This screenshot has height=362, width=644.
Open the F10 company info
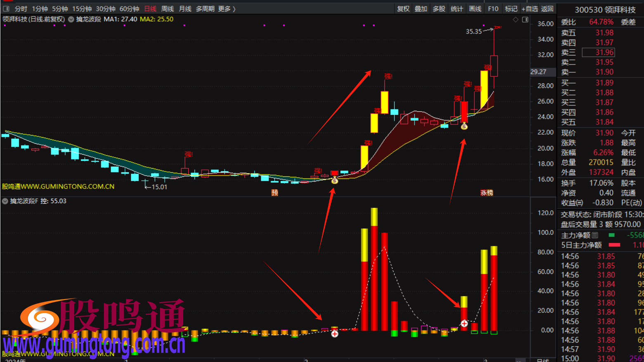(493, 9)
